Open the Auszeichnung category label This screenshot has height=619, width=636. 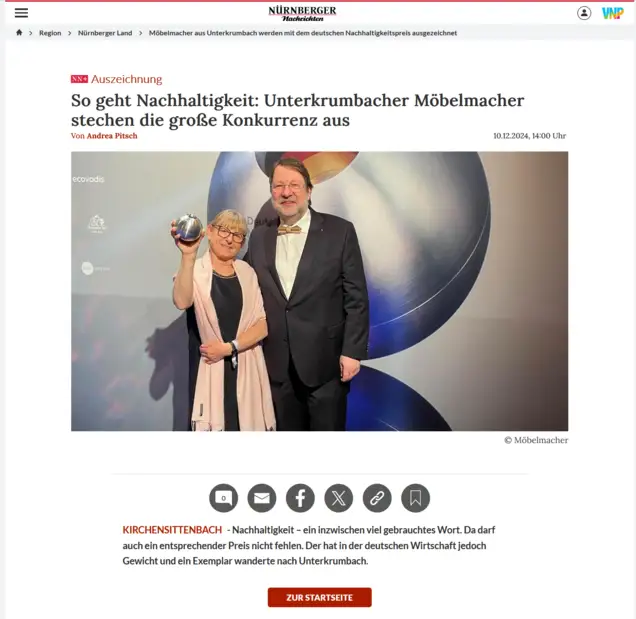click(x=127, y=79)
